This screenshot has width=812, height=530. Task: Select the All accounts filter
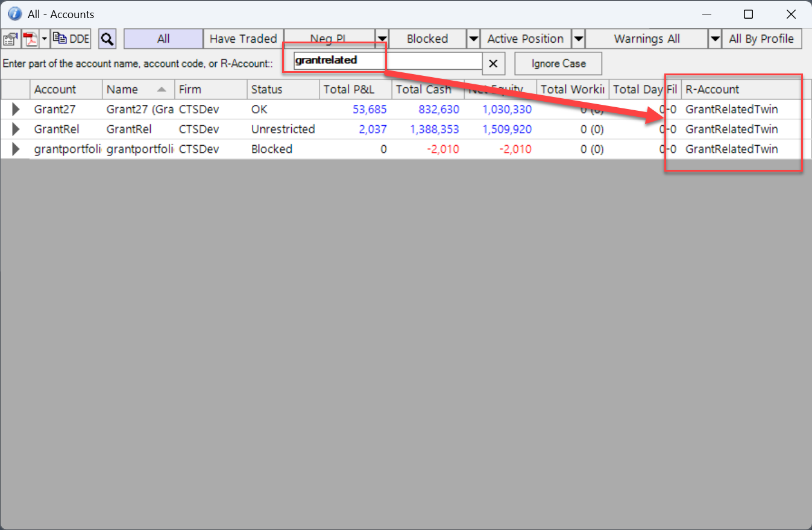pos(163,39)
